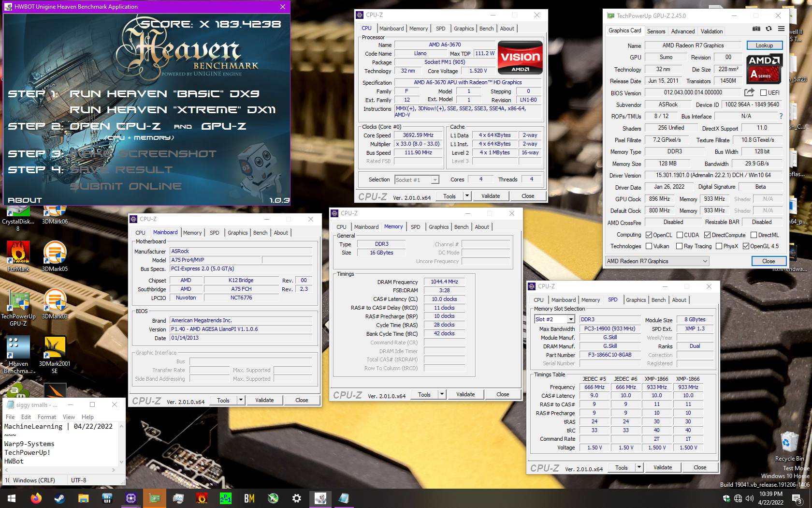The image size is (812, 508).
Task: Click Validate in the CPU-Z SPD window
Action: tap(663, 467)
